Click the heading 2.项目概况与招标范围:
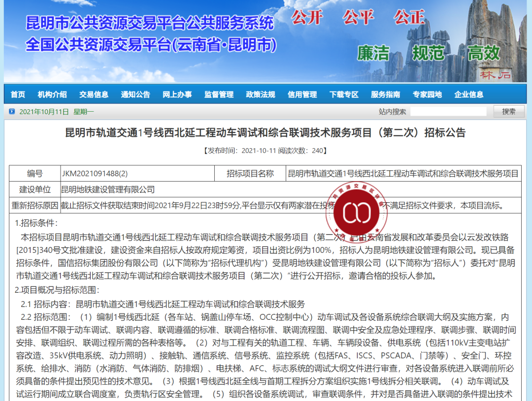 tap(57, 290)
